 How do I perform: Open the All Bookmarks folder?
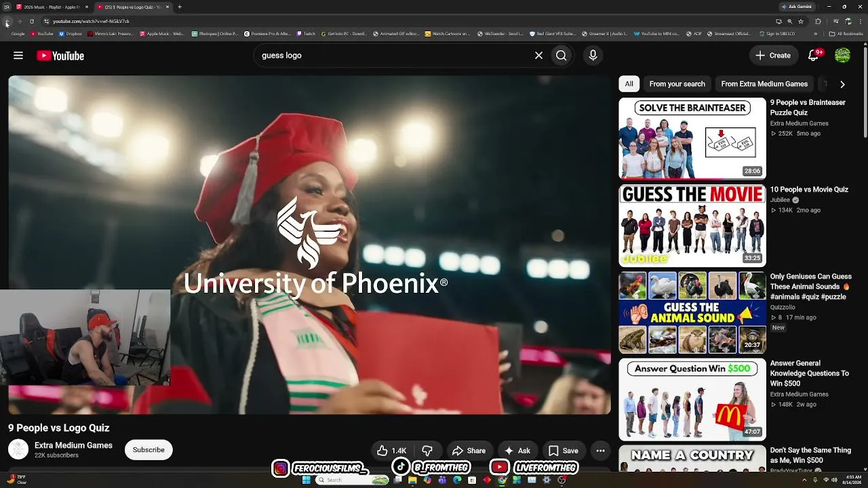846,34
